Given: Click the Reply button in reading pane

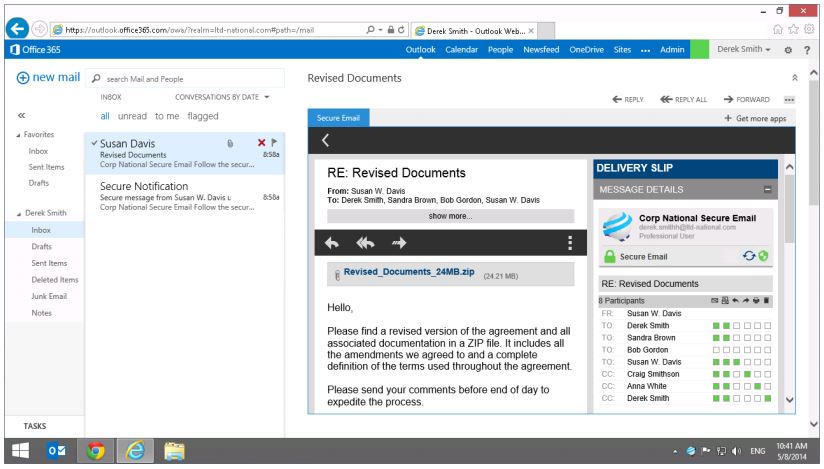Looking at the screenshot, I should pyautogui.click(x=628, y=99).
